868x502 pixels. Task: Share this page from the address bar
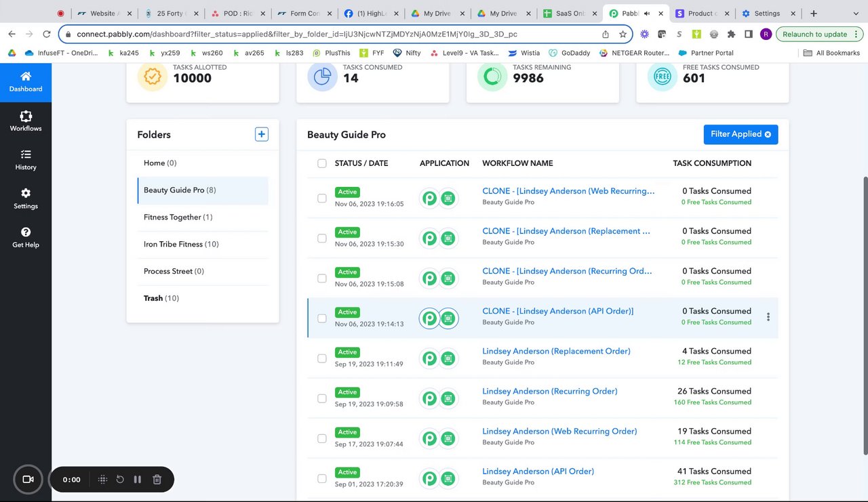(x=605, y=34)
